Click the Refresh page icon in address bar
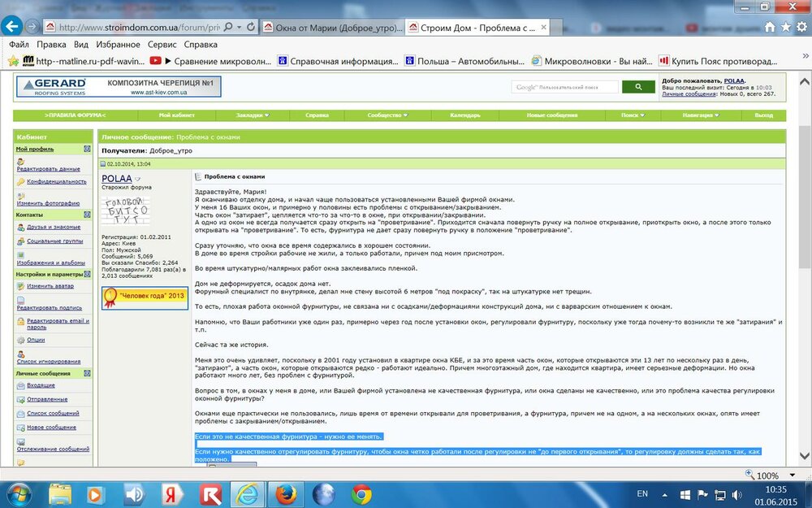The image size is (812, 508). pos(251,27)
